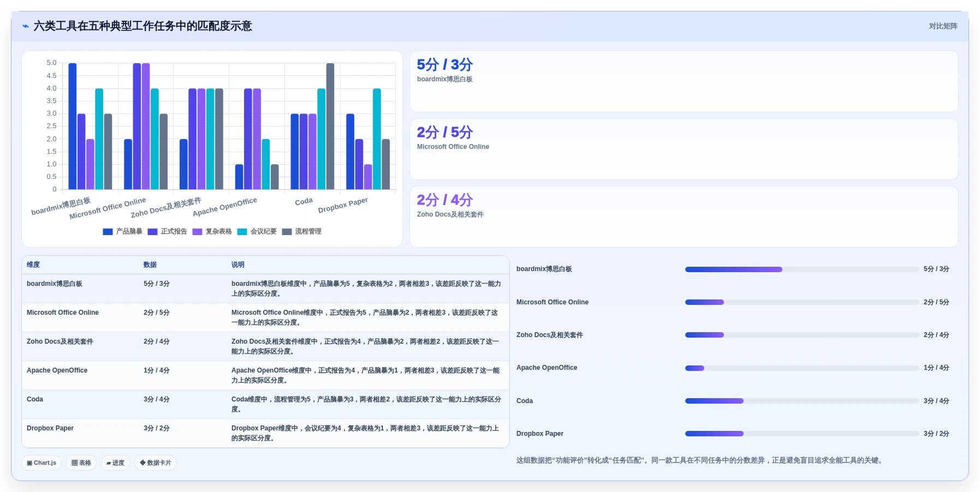
Task: Click the Apache OpenOffice progress bar
Action: pos(802,368)
